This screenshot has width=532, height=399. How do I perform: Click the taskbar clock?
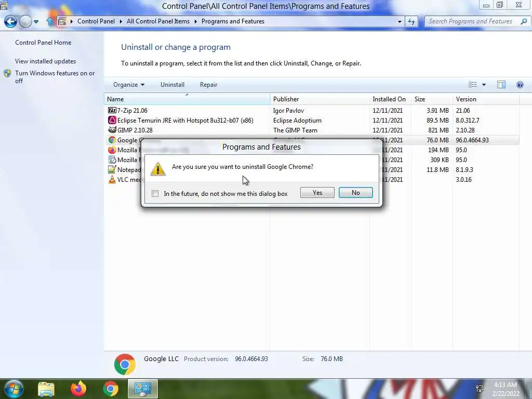(x=506, y=389)
